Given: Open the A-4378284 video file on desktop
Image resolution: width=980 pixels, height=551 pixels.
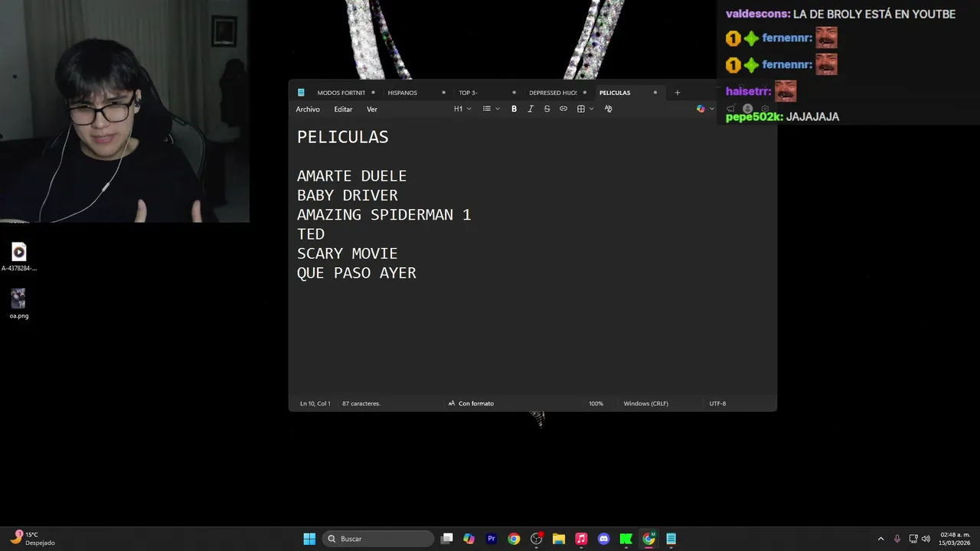Looking at the screenshot, I should tap(19, 256).
